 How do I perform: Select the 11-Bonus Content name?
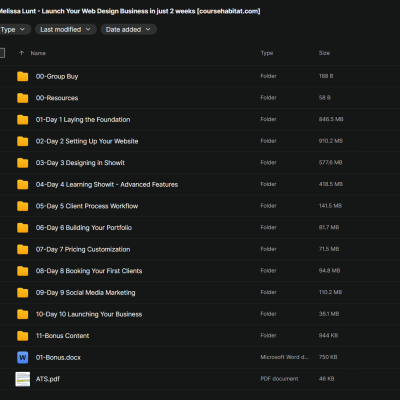63,336
